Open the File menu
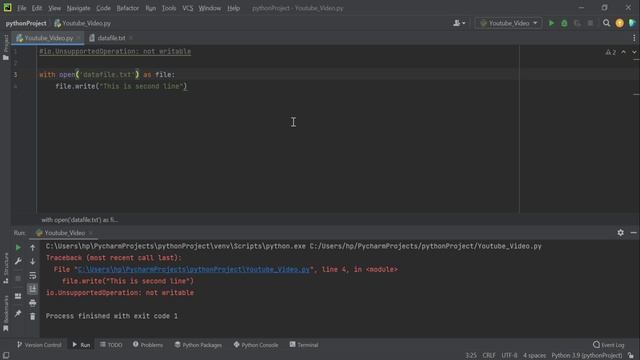 point(21,8)
